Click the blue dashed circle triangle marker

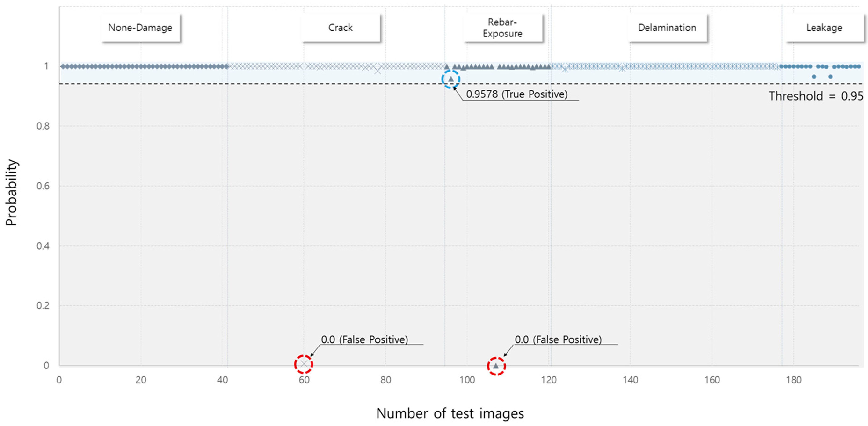coord(451,79)
